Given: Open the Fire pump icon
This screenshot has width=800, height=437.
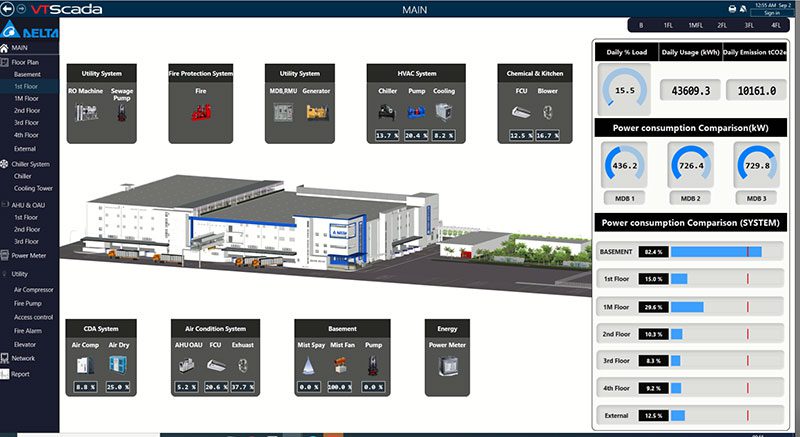Looking at the screenshot, I should 199,108.
